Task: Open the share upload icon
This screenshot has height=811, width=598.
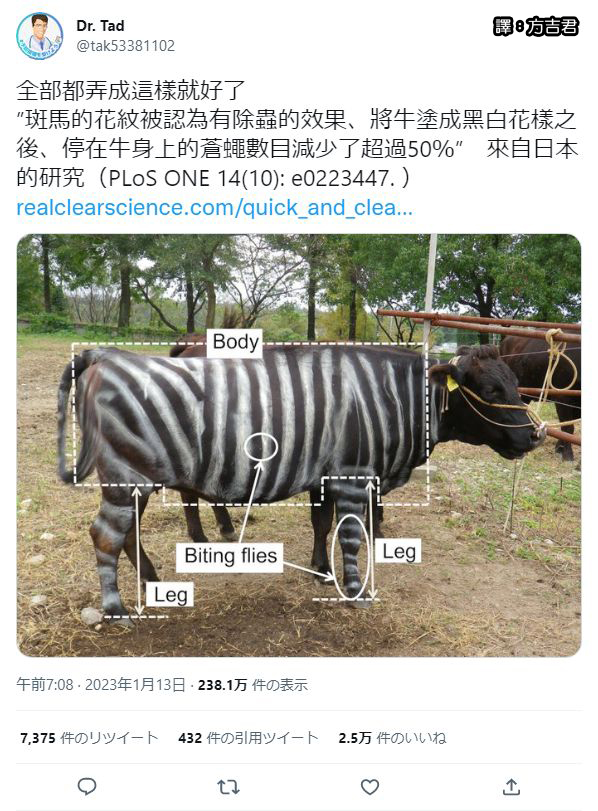Action: pyautogui.click(x=511, y=786)
